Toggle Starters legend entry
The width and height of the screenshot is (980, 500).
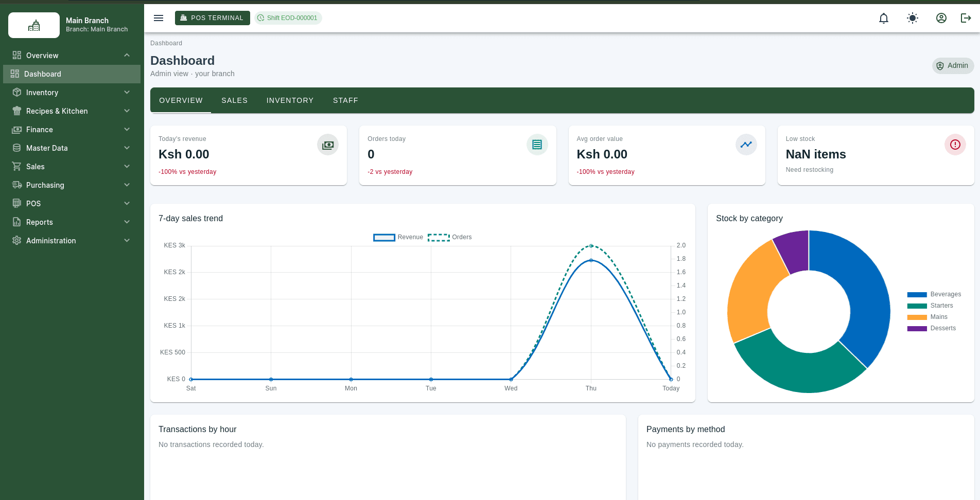930,306
